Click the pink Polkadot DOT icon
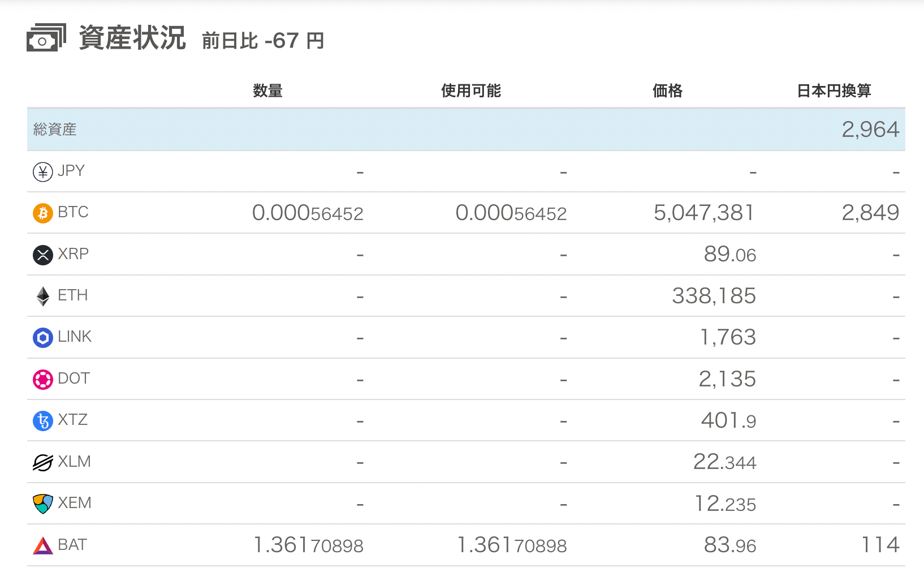Screen dimensions: 924x576 tap(43, 379)
